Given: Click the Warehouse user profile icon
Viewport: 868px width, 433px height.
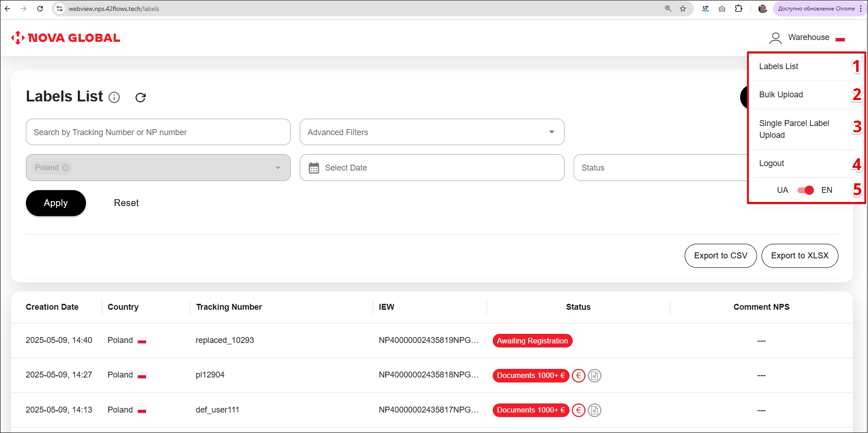Looking at the screenshot, I should (x=775, y=38).
